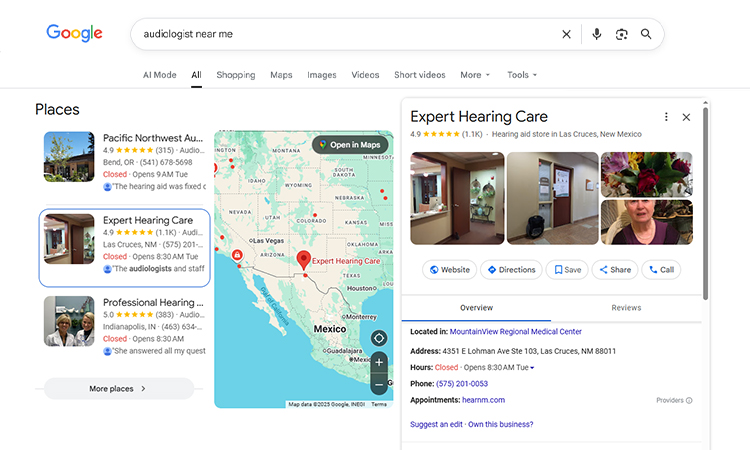Expand the More dropdown
Screen dimensions: 750x450
coord(475,75)
